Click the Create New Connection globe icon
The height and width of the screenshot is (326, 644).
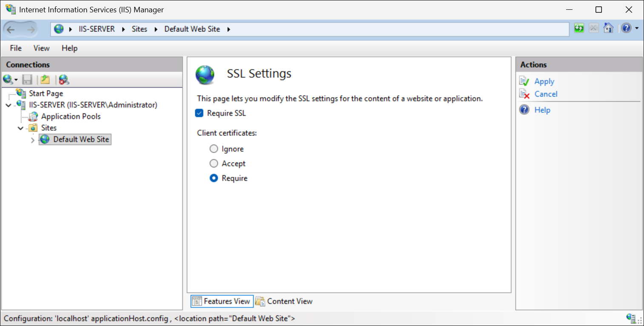[x=8, y=79]
